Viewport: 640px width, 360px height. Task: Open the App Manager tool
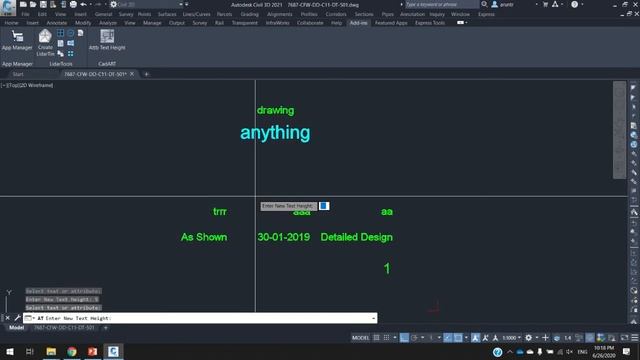tap(17, 40)
